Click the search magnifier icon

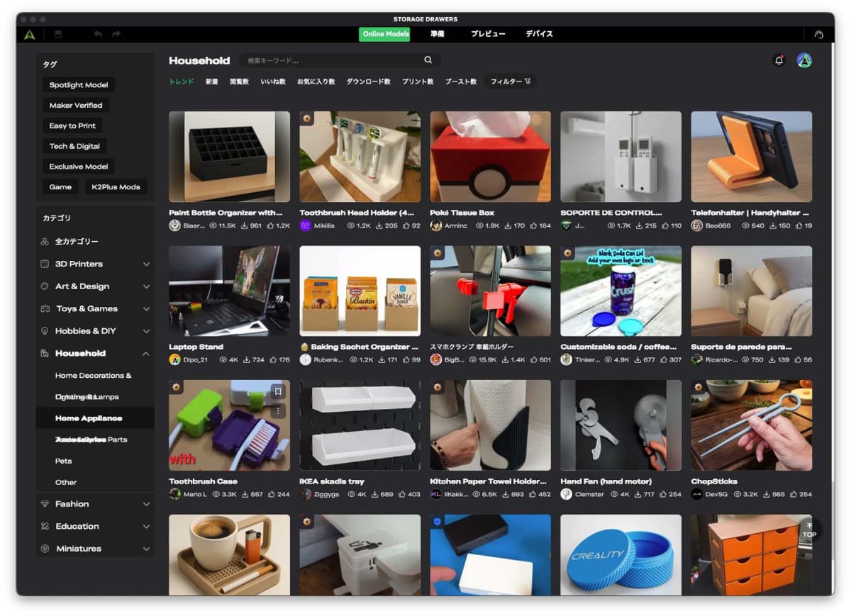click(428, 60)
